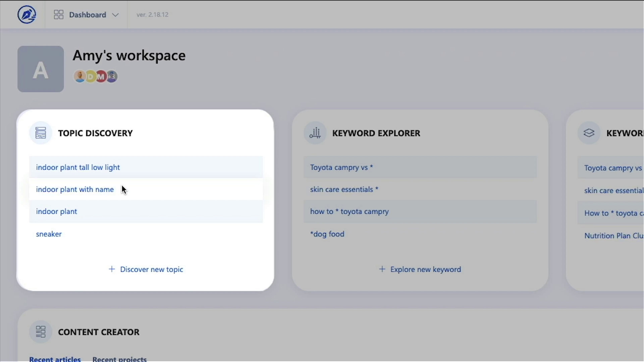Open 'indoor plant with name' topic
Image resolution: width=644 pixels, height=362 pixels.
coord(75,189)
